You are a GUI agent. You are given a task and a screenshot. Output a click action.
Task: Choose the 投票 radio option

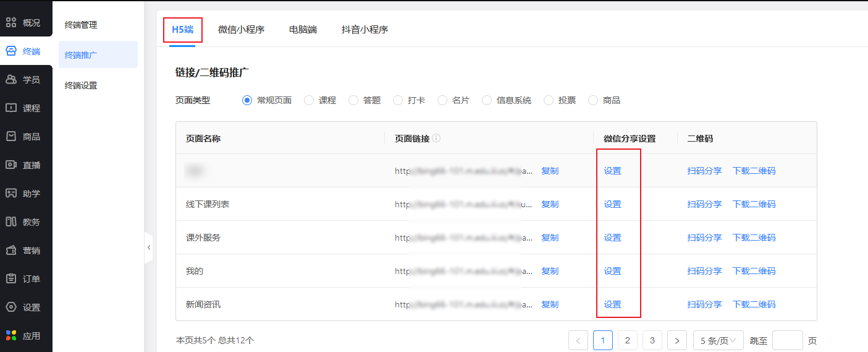(x=549, y=100)
